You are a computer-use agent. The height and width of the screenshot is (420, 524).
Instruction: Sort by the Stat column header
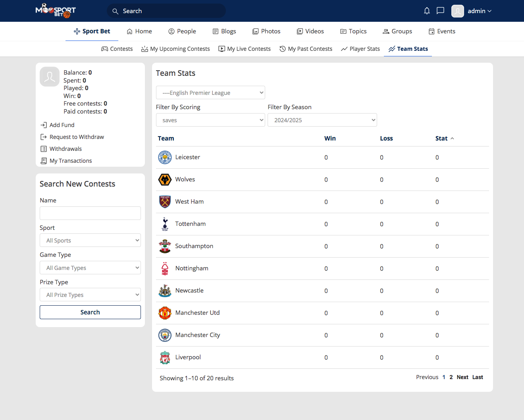[444, 138]
